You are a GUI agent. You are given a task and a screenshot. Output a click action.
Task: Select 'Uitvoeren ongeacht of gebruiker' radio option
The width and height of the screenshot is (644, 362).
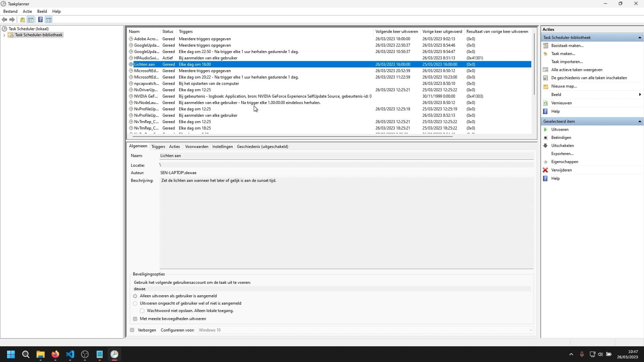coord(135,304)
